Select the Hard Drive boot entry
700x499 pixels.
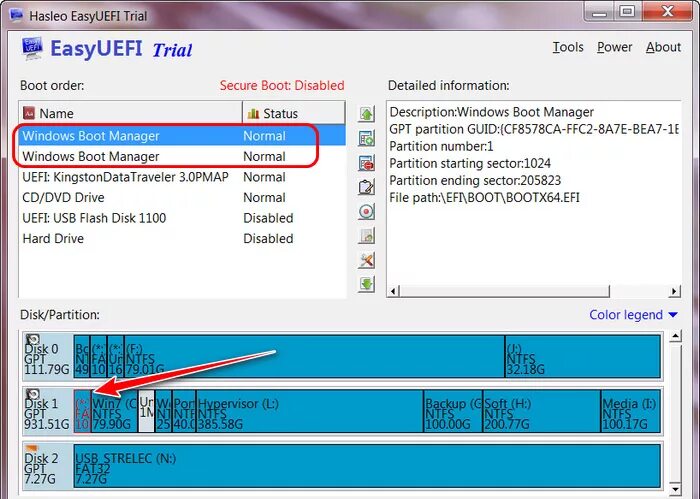pyautogui.click(x=182, y=238)
